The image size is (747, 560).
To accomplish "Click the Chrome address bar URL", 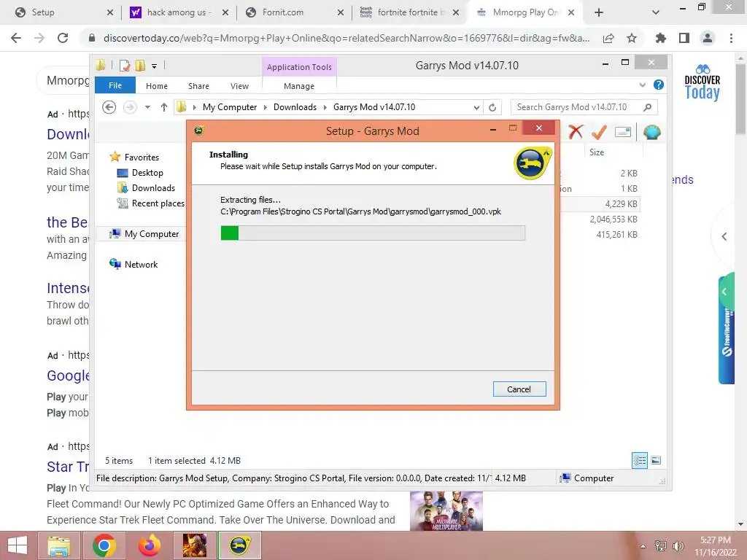I will (347, 38).
